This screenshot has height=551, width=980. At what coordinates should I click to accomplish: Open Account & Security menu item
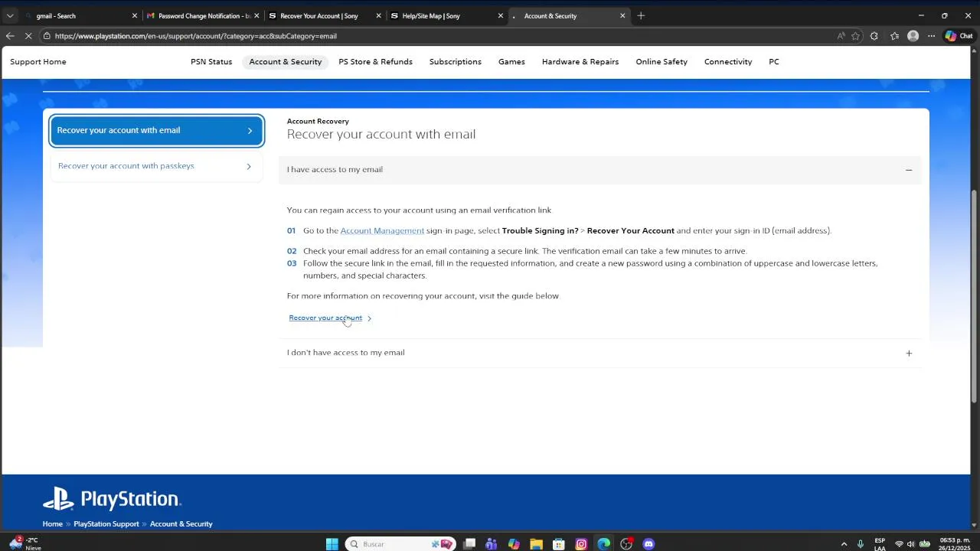[286, 62]
